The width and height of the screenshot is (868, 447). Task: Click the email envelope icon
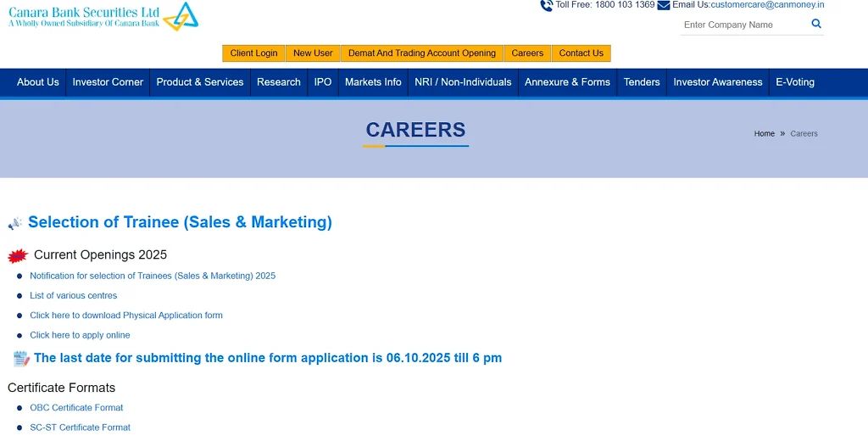point(663,6)
